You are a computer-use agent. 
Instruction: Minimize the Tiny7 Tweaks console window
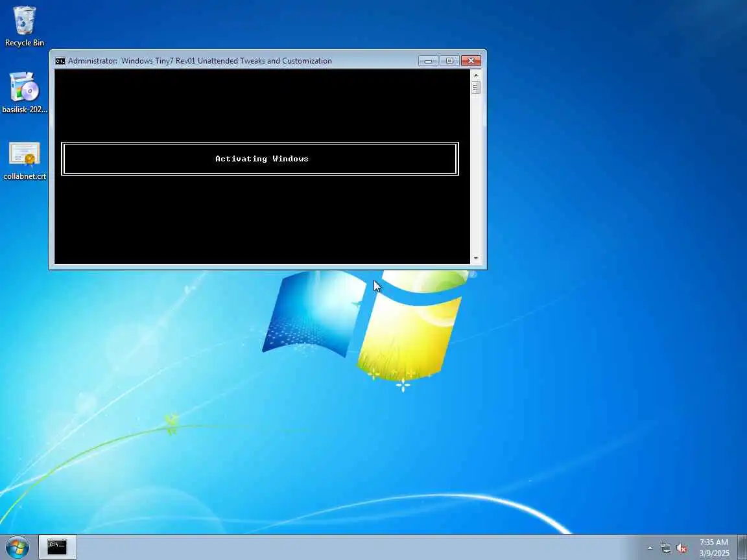tap(428, 61)
